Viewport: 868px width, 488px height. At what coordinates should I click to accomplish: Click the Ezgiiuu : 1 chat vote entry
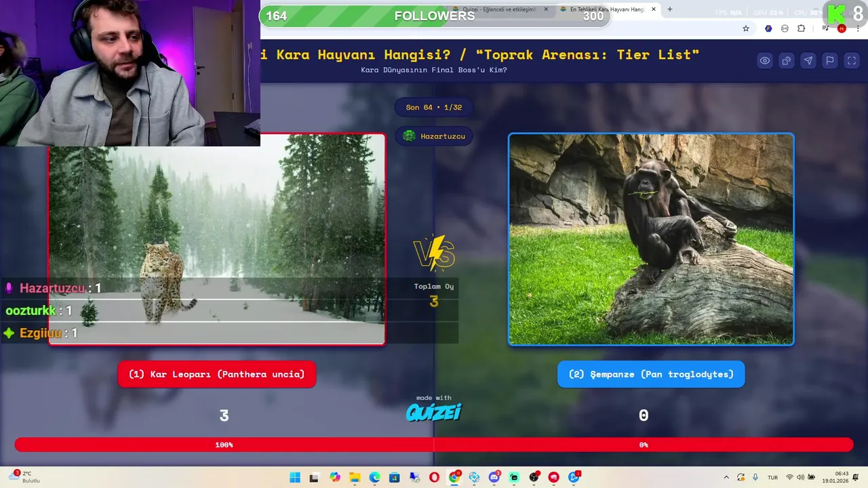pos(41,333)
